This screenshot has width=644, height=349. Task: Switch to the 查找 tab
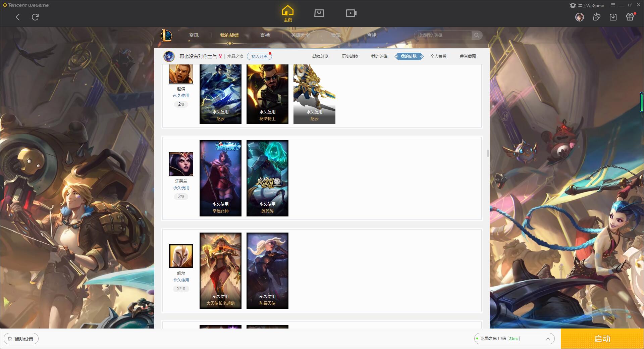(x=372, y=35)
